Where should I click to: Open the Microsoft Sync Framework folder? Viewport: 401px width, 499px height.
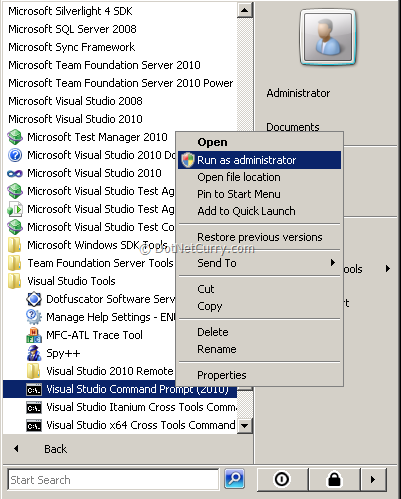click(x=72, y=47)
